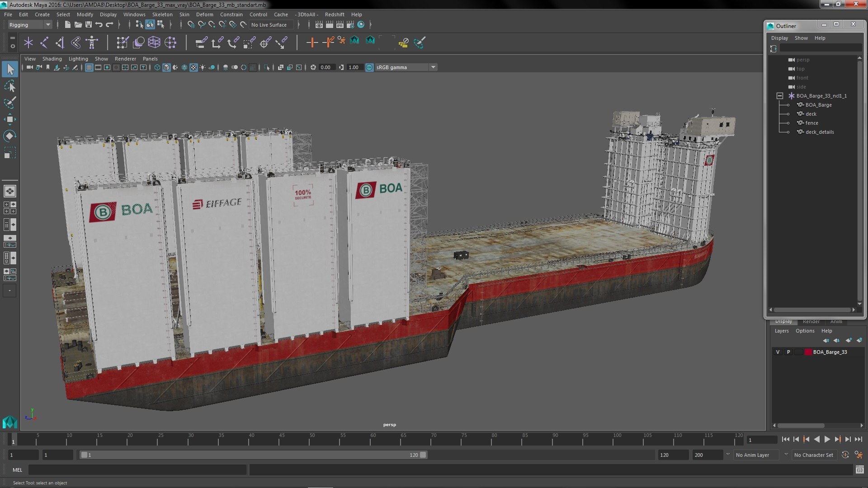Switch to Render tab in layer editor
This screenshot has height=488, width=868.
(811, 322)
